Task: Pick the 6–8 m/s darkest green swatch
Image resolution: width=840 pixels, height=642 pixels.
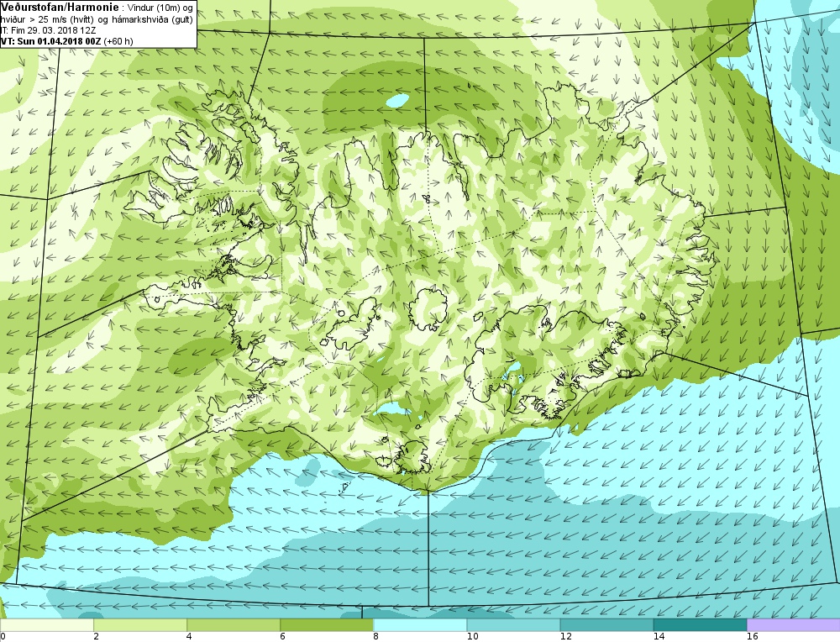Action: point(327,625)
